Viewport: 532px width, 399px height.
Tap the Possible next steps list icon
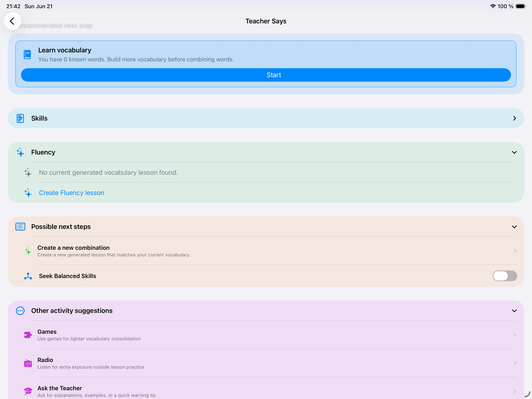(x=20, y=227)
